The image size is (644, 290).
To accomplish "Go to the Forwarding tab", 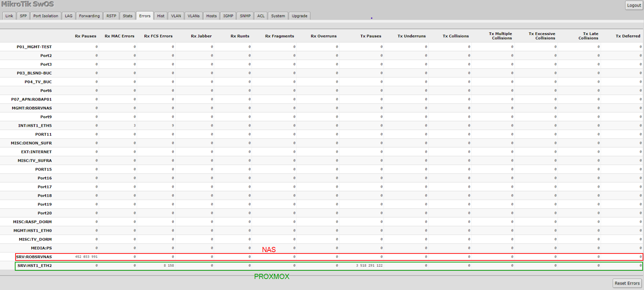I will 89,16.
